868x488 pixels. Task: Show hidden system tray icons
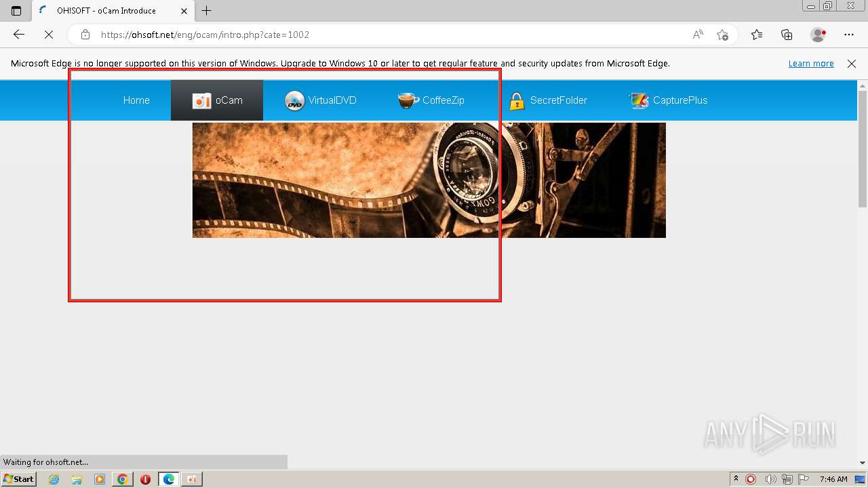point(736,479)
